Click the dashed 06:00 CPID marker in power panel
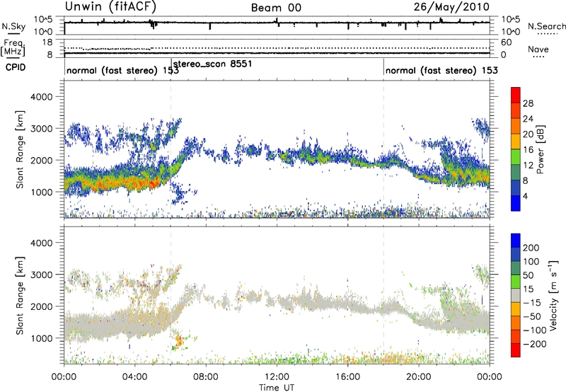Screen dimensions: 566x392 point(171,149)
